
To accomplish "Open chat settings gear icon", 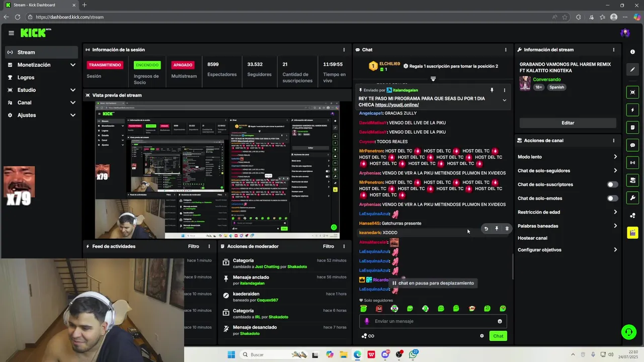I will [x=481, y=336].
